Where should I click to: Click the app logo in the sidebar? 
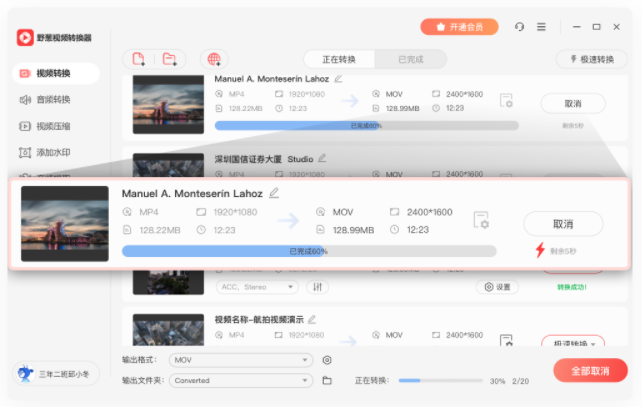click(25, 38)
